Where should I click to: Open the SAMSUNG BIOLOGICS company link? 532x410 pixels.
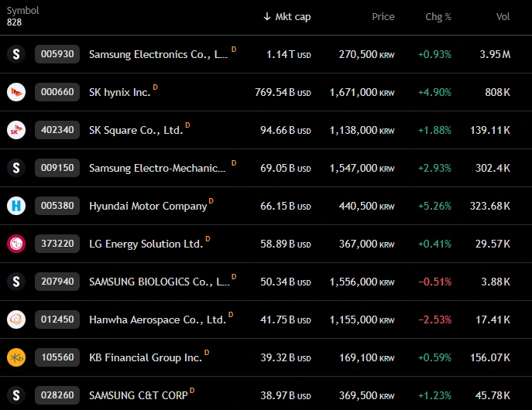click(x=160, y=282)
